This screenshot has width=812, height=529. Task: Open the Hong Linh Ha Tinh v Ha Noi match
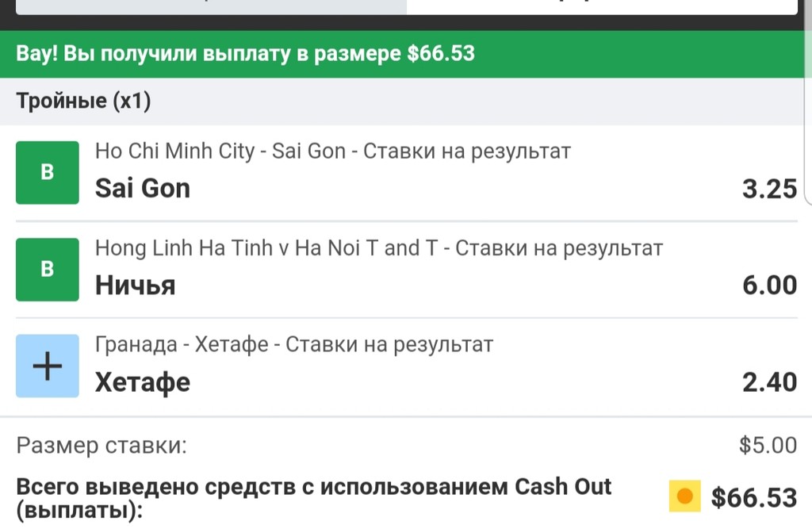[378, 248]
